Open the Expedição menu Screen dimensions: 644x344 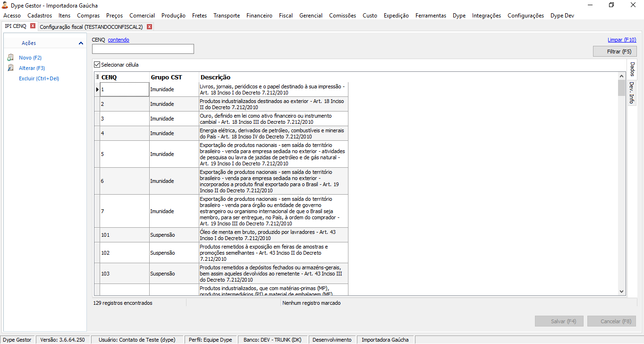(397, 16)
